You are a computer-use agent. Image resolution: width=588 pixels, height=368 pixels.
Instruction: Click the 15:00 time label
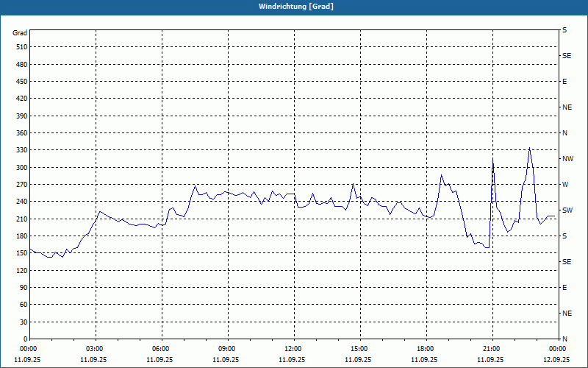pos(360,349)
